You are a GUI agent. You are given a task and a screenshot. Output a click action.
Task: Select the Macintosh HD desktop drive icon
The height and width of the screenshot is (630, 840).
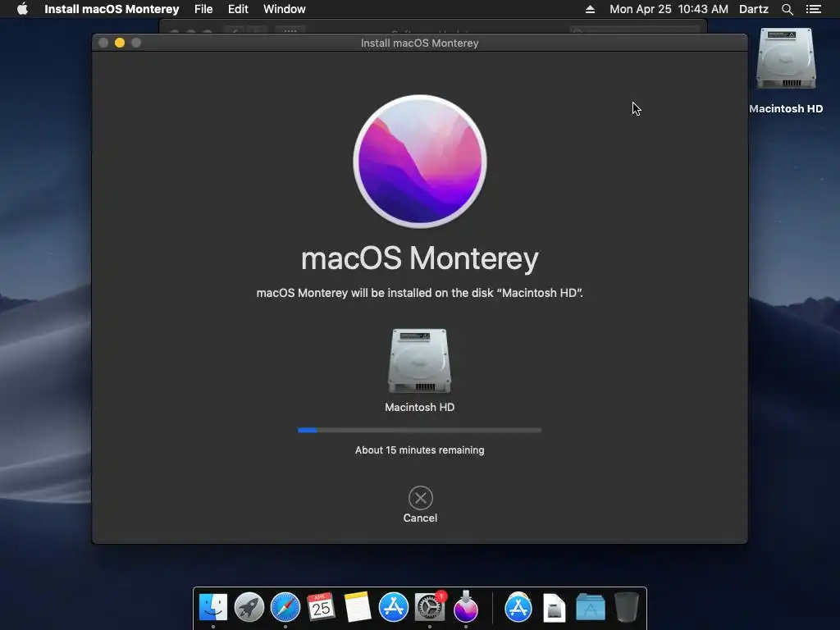coord(786,59)
